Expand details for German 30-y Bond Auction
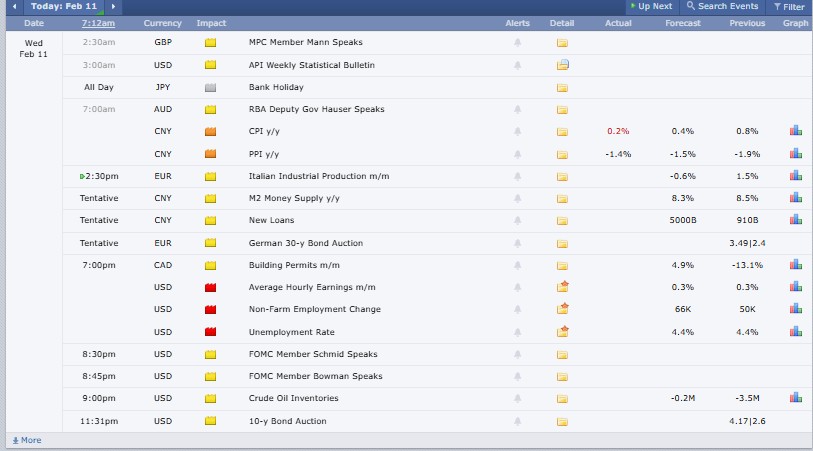 563,243
